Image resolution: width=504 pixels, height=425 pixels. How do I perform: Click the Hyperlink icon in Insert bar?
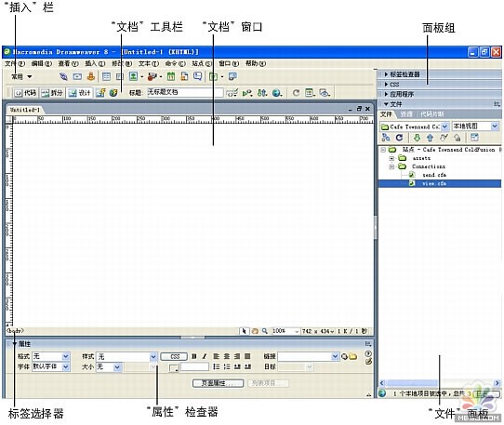[63, 76]
